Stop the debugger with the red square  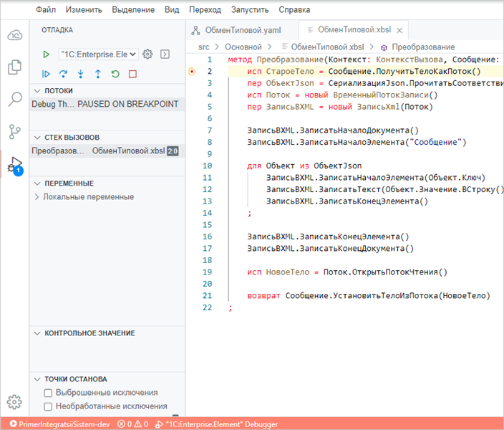point(132,73)
